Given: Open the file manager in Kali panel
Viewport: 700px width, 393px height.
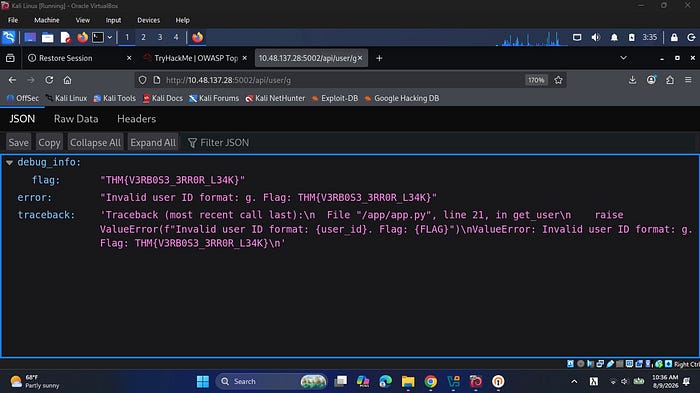Looking at the screenshot, I should tap(47, 38).
